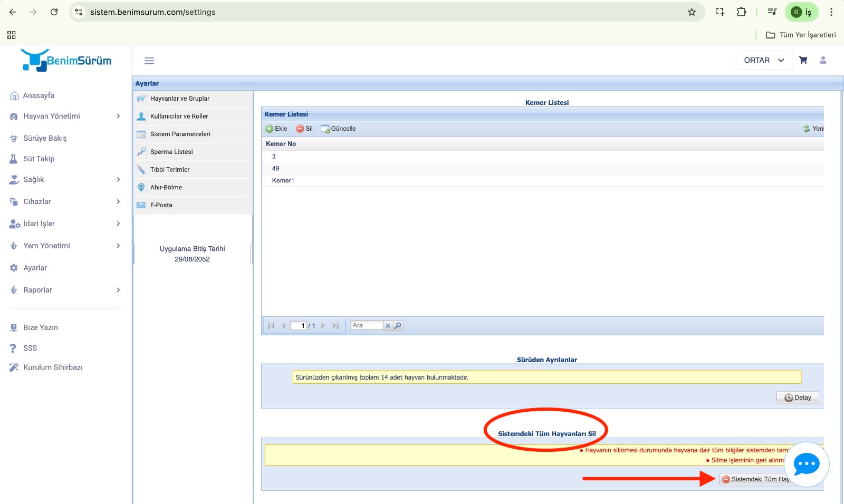Click Sil to delete selected belt

pos(304,129)
